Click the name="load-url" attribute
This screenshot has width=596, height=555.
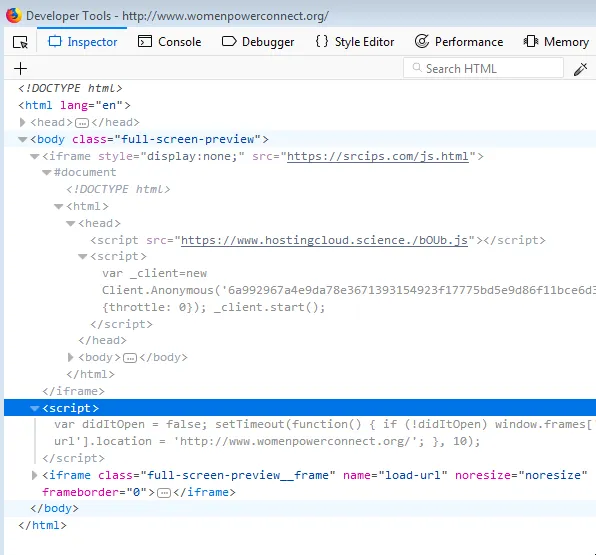pos(395,475)
